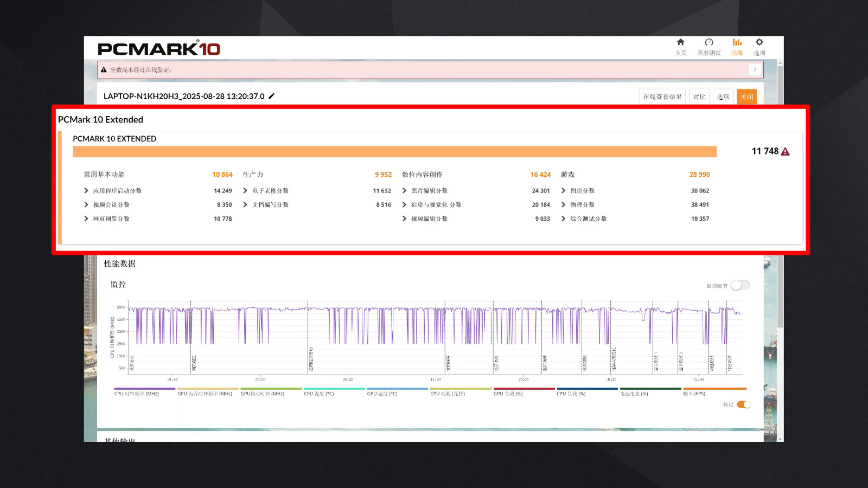Click the 在线查看结果 button
The height and width of the screenshot is (488, 868).
point(662,97)
